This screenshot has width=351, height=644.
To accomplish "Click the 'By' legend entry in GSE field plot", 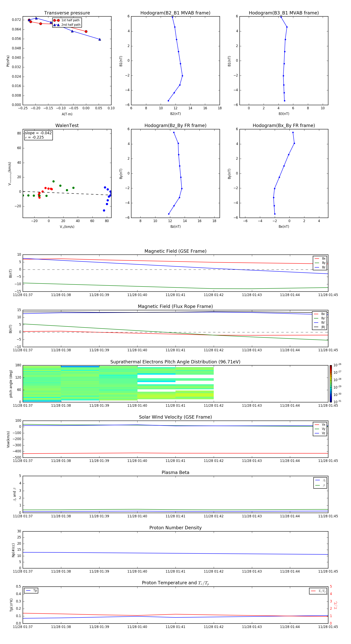I will (320, 263).
